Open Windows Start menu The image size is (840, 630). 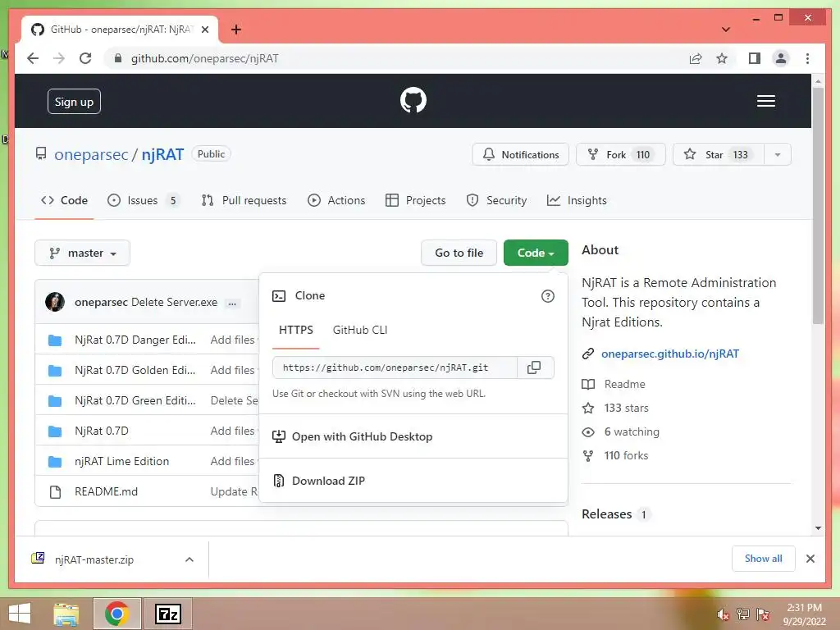pyautogui.click(x=20, y=614)
